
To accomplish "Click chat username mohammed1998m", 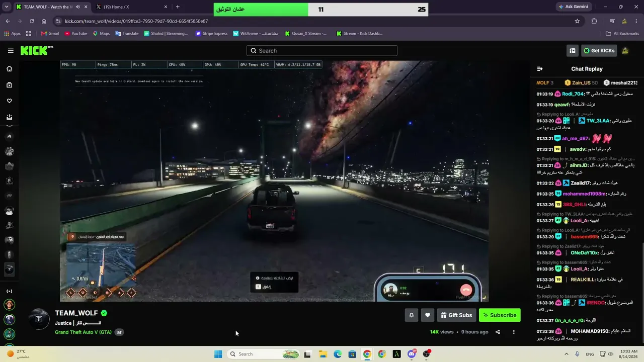I will pyautogui.click(x=584, y=194).
